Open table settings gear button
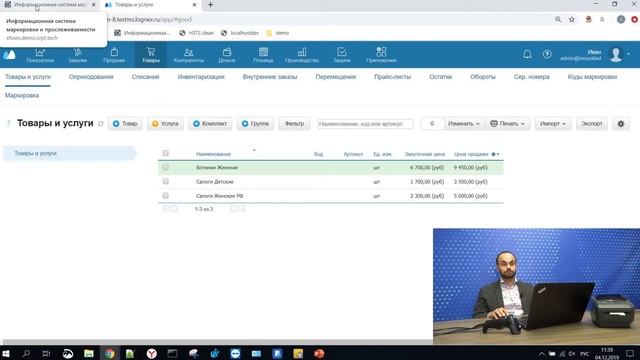Viewport: 640px width, 360px height. click(x=621, y=124)
